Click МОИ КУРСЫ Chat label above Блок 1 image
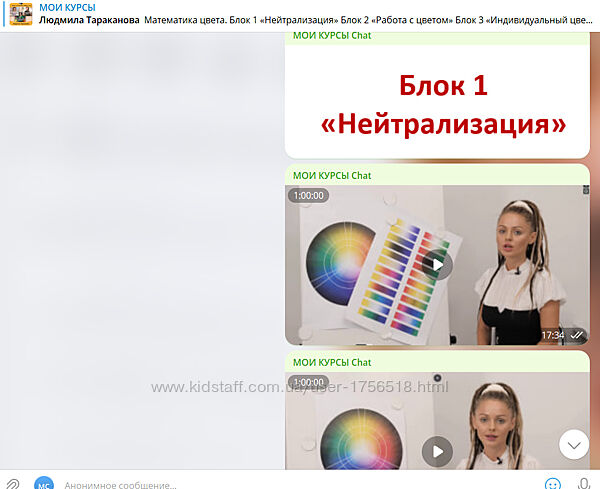 [332, 36]
